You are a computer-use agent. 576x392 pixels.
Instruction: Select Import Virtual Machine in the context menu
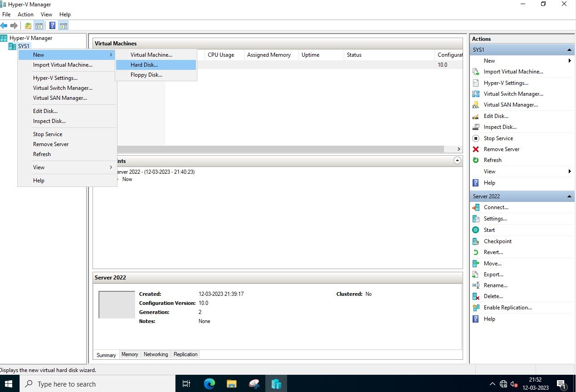[x=67, y=65]
